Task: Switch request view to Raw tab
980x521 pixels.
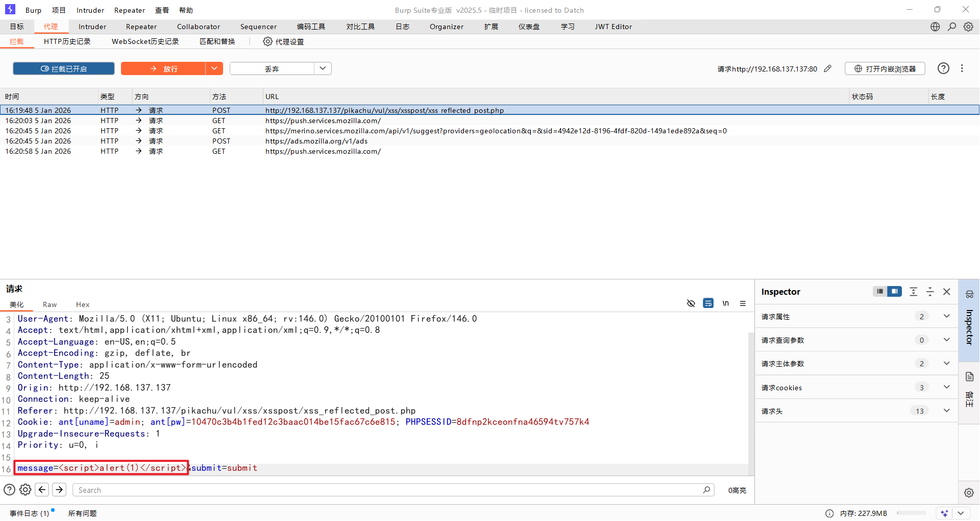Action: 50,304
